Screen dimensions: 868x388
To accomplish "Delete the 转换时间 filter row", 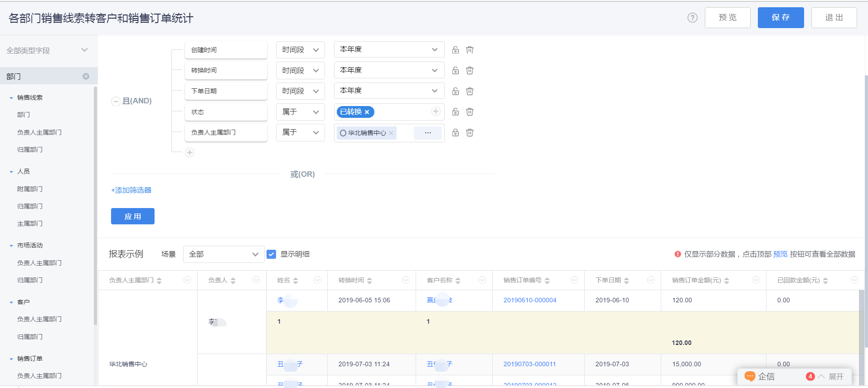I will (470, 70).
